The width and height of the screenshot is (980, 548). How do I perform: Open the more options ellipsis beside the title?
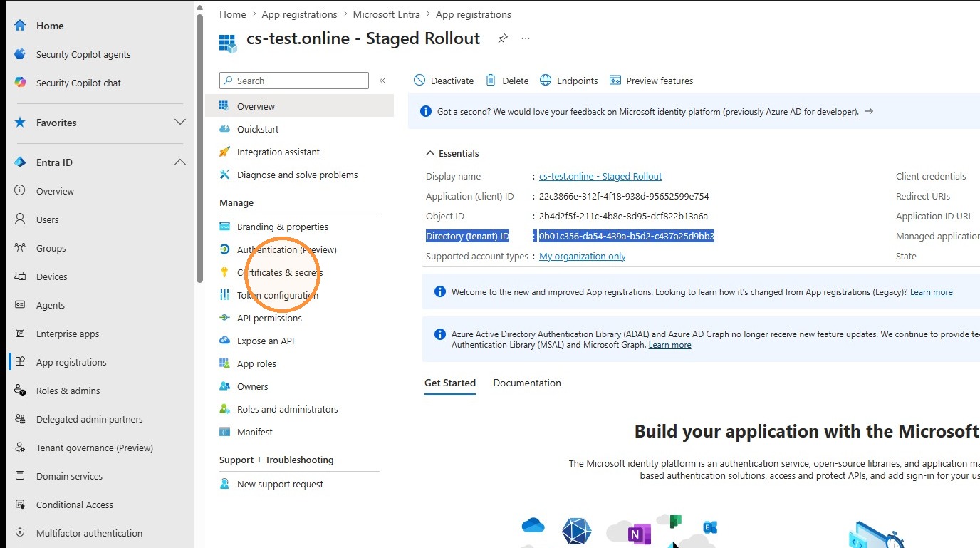526,38
